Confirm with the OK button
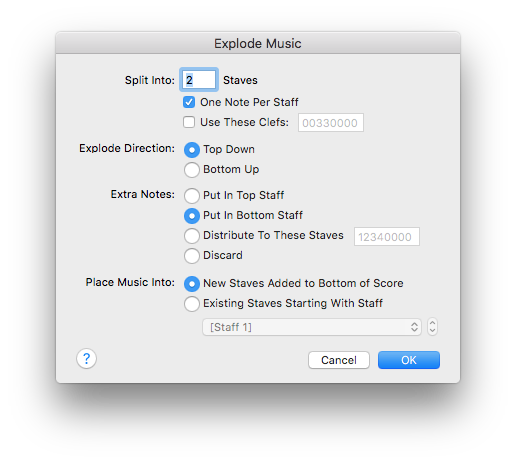Image resolution: width=516 pixels, height=463 pixels. tap(409, 360)
